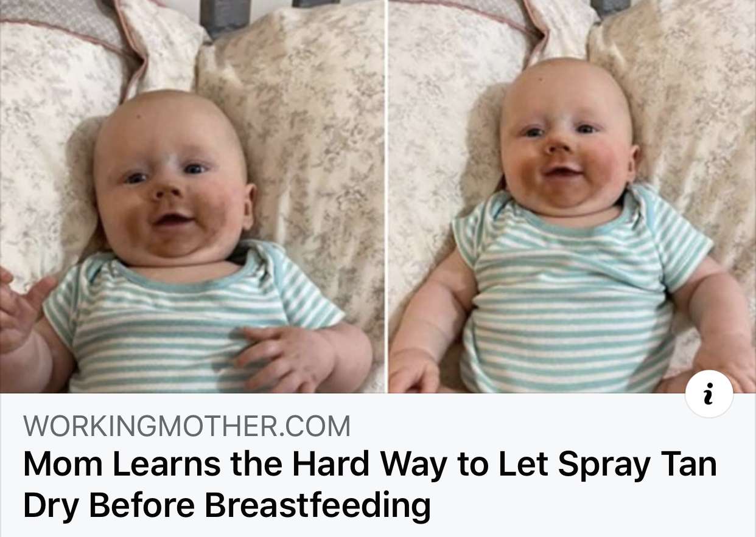This screenshot has height=537, width=756.
Task: Open the info "i" icon on the link preview
Action: pyautogui.click(x=709, y=393)
